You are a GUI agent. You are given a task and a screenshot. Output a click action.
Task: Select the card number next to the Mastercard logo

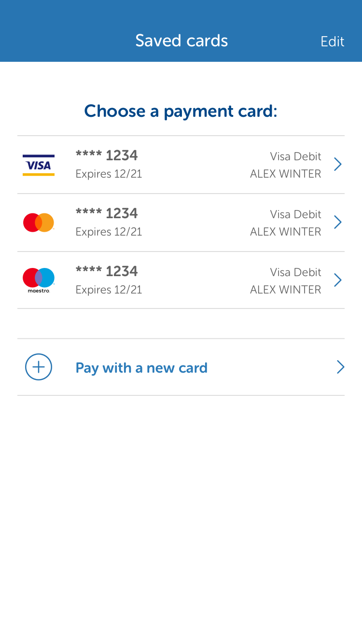(107, 213)
